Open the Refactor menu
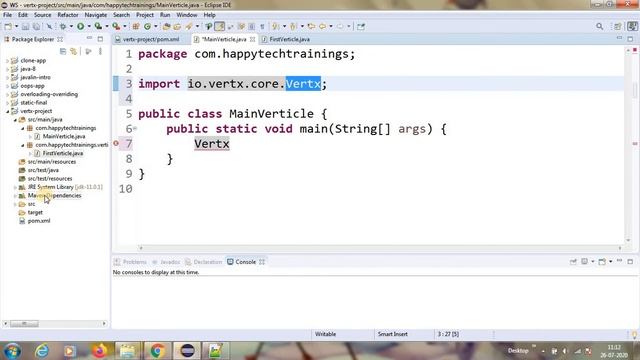 [x=68, y=15]
